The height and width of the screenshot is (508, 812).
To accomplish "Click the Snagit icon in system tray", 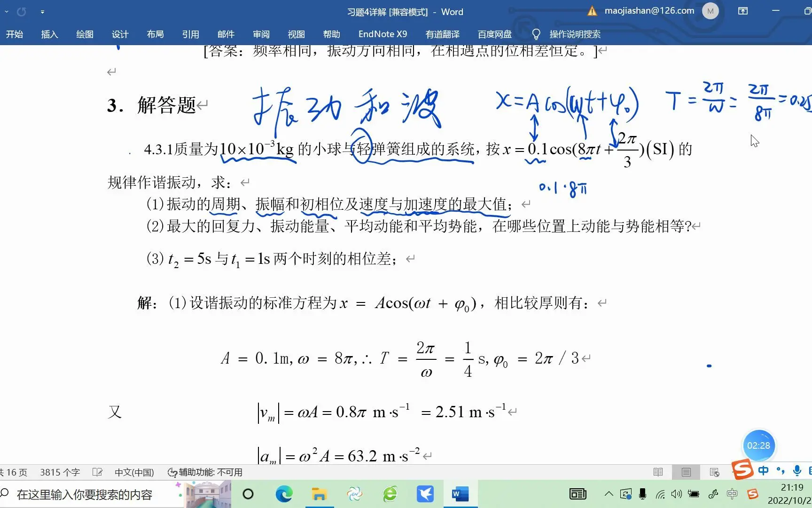I will pyautogui.click(x=753, y=494).
